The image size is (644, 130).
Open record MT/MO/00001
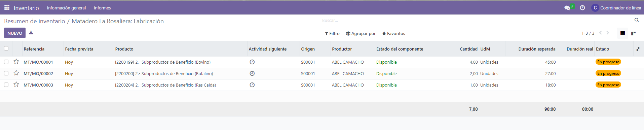coord(38,62)
